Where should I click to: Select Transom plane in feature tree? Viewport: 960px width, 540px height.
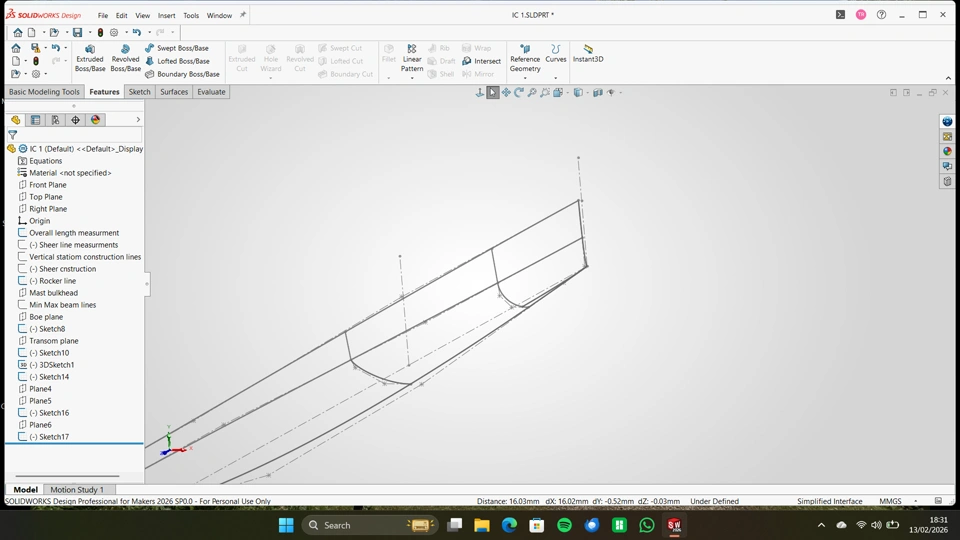coord(54,341)
